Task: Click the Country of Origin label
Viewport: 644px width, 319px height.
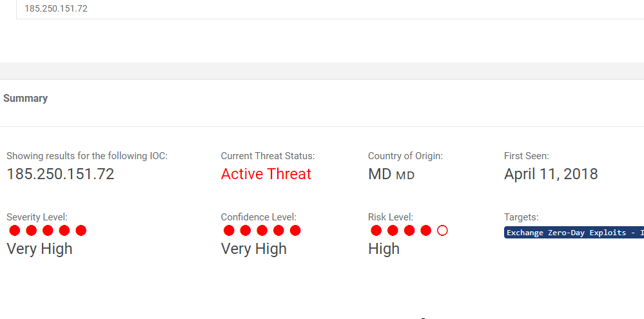Action: click(x=405, y=156)
